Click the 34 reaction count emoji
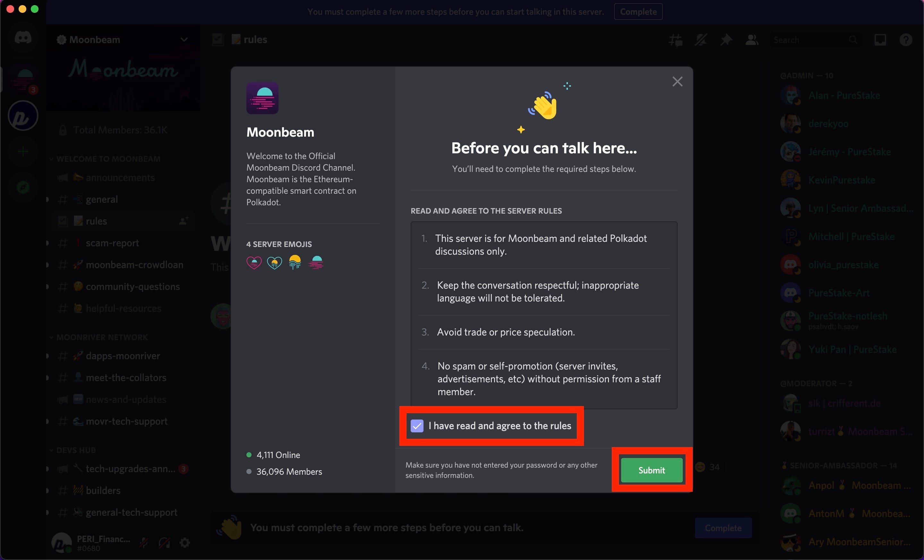Screen dimensions: 924x560 click(x=707, y=467)
